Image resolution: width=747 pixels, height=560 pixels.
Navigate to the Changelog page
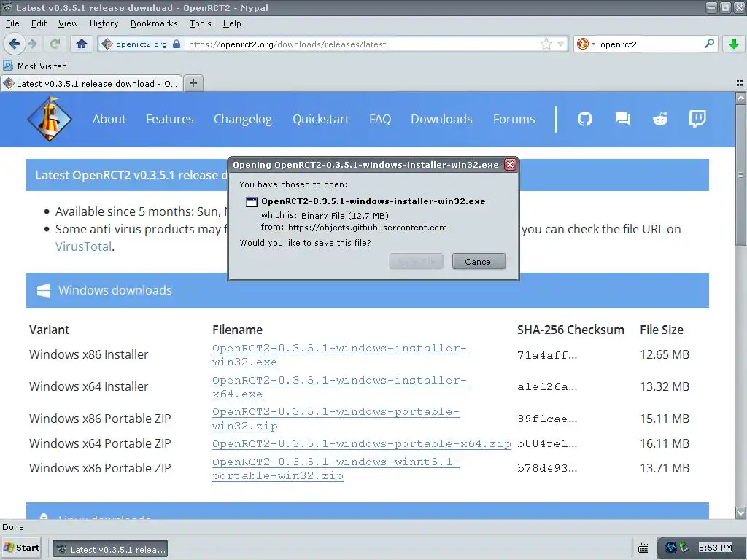point(242,119)
